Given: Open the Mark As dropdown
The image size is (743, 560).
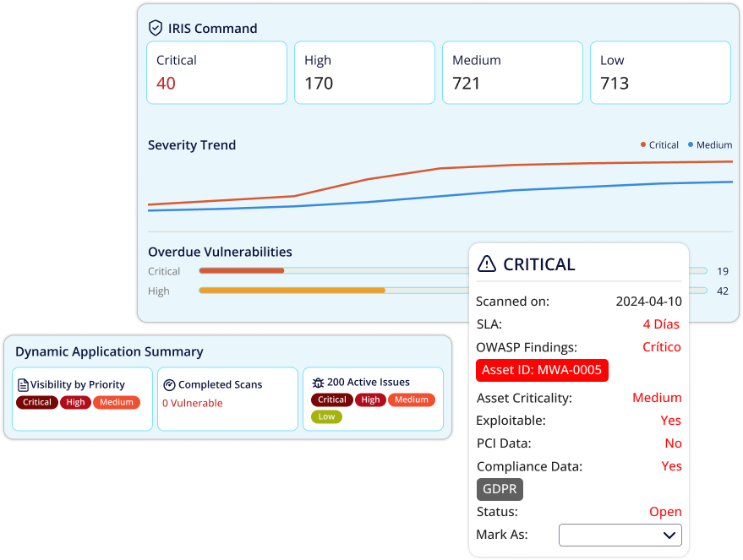Looking at the screenshot, I should coord(620,535).
